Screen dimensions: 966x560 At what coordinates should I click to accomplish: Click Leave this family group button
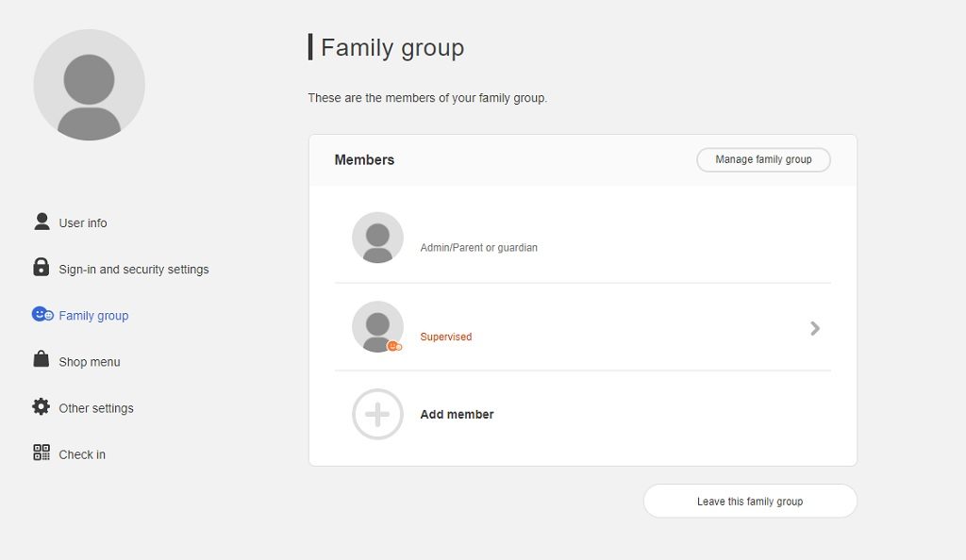(x=750, y=501)
